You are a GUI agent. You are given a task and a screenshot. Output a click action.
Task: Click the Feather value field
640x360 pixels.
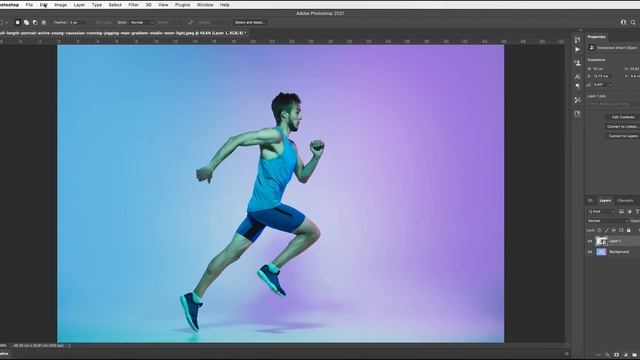coord(78,22)
